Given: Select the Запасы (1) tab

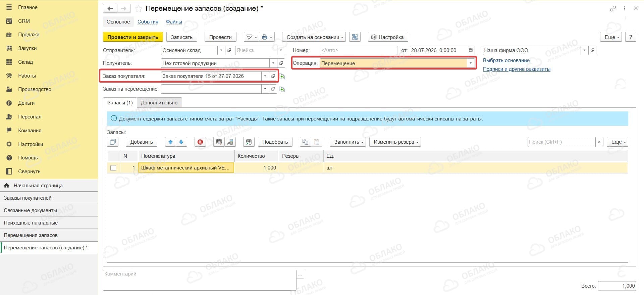Looking at the screenshot, I should pos(120,103).
